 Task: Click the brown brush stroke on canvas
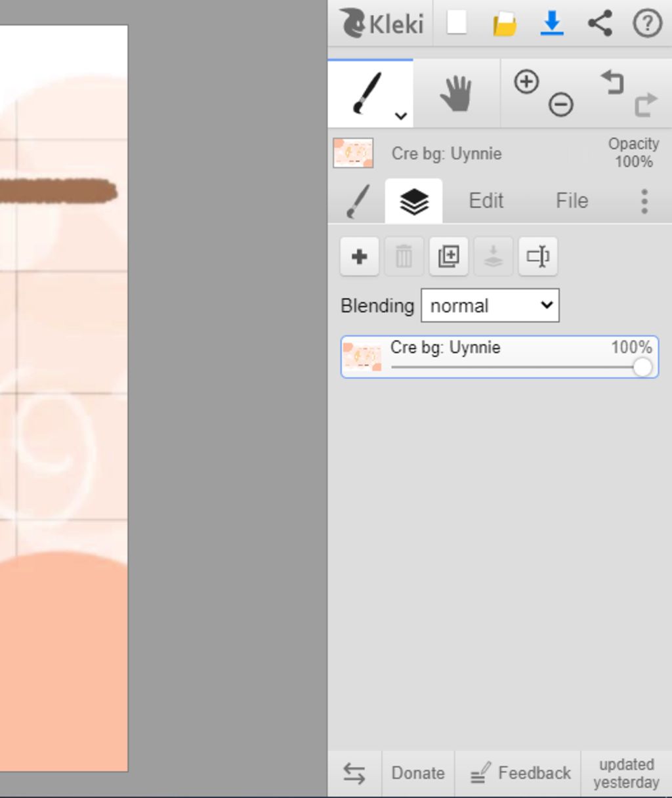58,192
